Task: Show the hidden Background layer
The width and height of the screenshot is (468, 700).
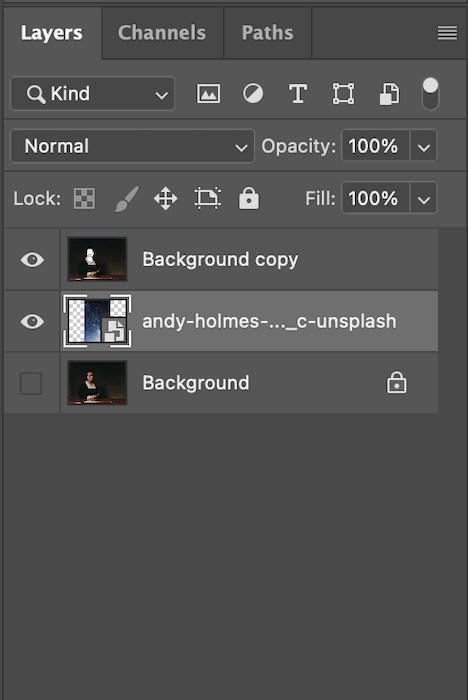Action: coord(31,383)
